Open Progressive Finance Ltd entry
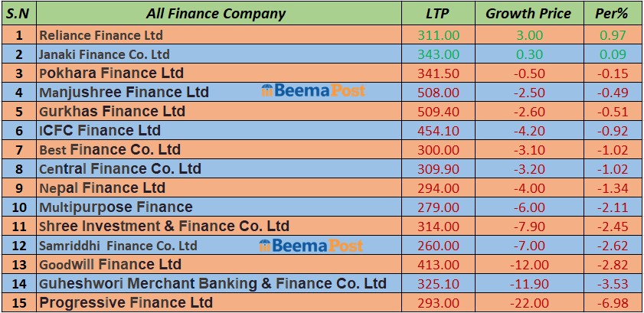Viewport: 644px width, 313px height. tap(126, 303)
